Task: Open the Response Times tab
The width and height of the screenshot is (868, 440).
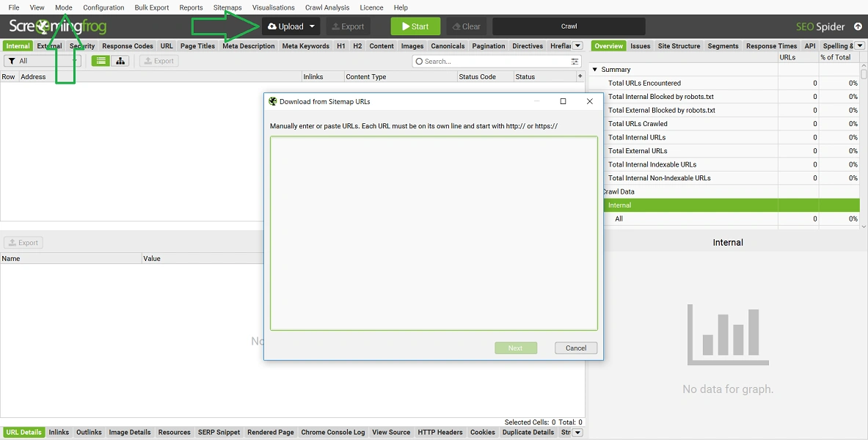Action: [772, 46]
